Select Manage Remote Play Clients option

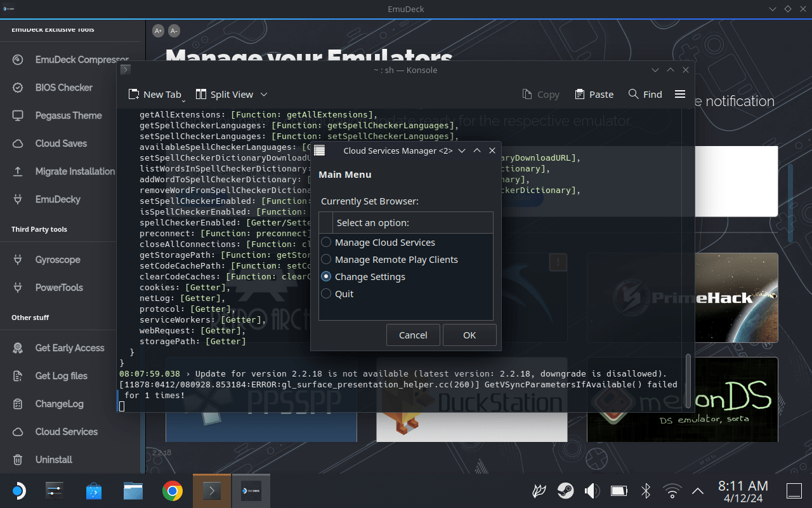[x=390, y=260]
